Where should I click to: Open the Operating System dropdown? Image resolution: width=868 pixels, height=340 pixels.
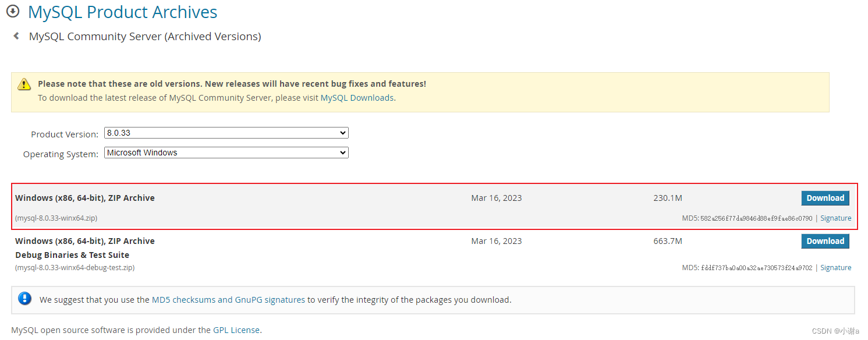pyautogui.click(x=226, y=153)
